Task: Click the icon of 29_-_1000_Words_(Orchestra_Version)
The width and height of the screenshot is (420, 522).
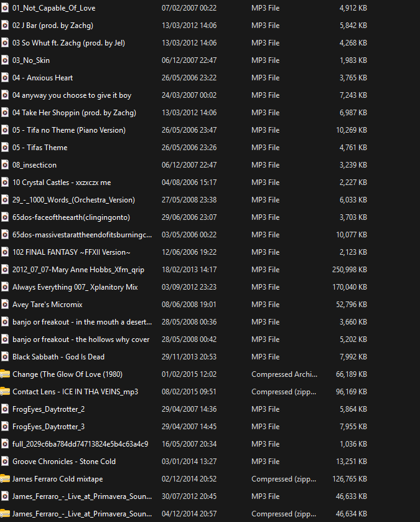Action: [x=5, y=200]
